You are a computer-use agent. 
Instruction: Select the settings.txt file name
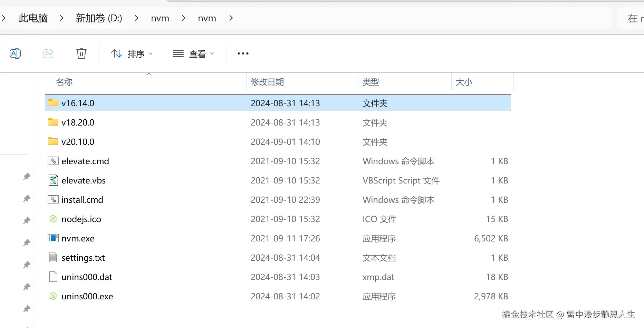[x=83, y=258]
